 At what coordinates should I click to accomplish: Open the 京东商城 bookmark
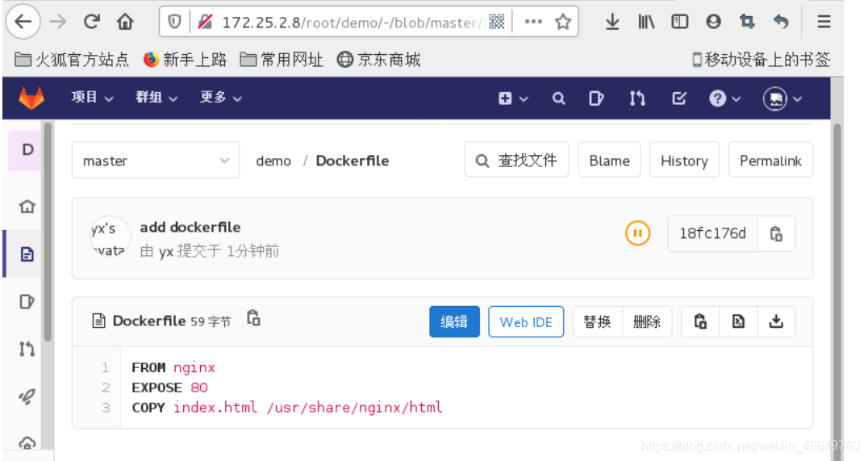[x=378, y=59]
